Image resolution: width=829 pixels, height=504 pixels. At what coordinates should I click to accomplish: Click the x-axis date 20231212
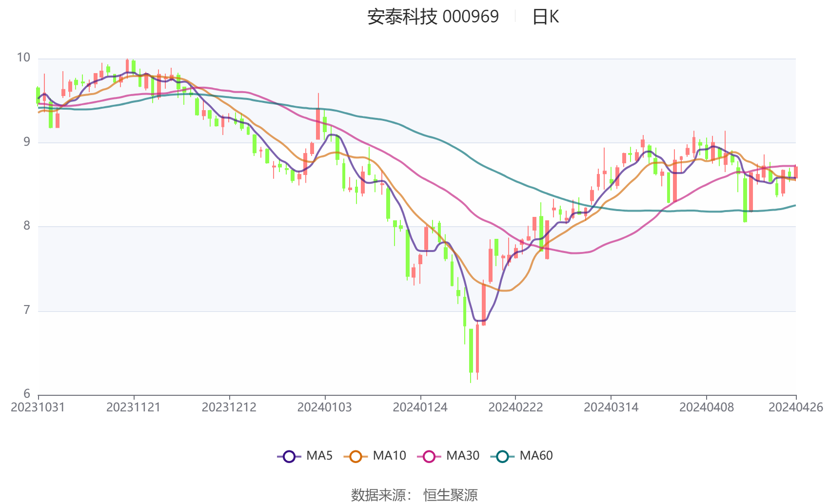(229, 407)
